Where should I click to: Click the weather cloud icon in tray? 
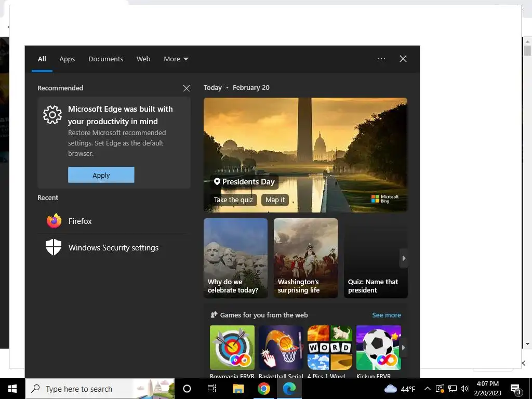point(390,389)
